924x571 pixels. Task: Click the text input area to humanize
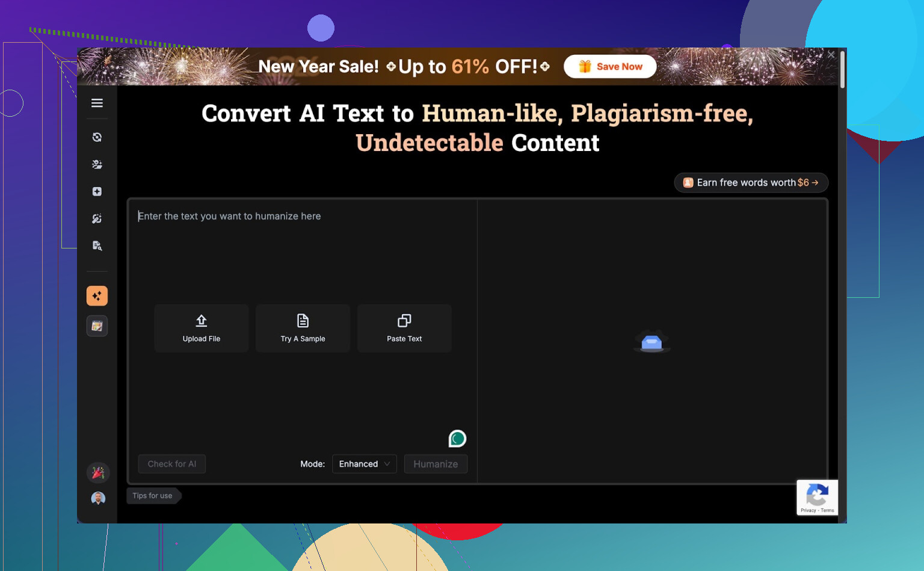pos(302,253)
